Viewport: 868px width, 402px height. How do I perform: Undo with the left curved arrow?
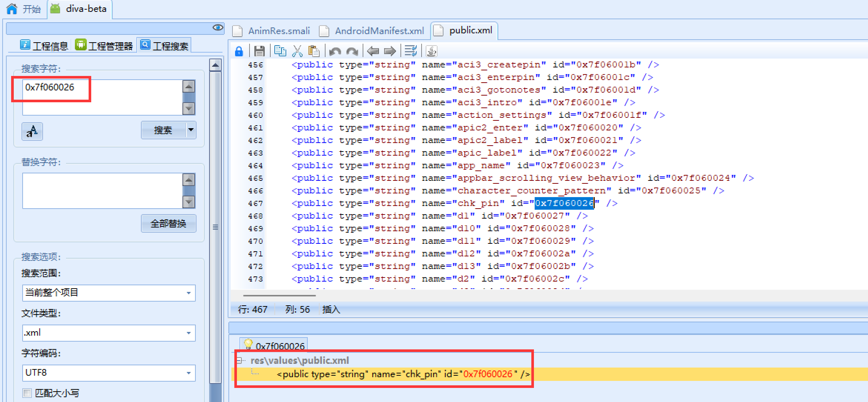tap(335, 51)
